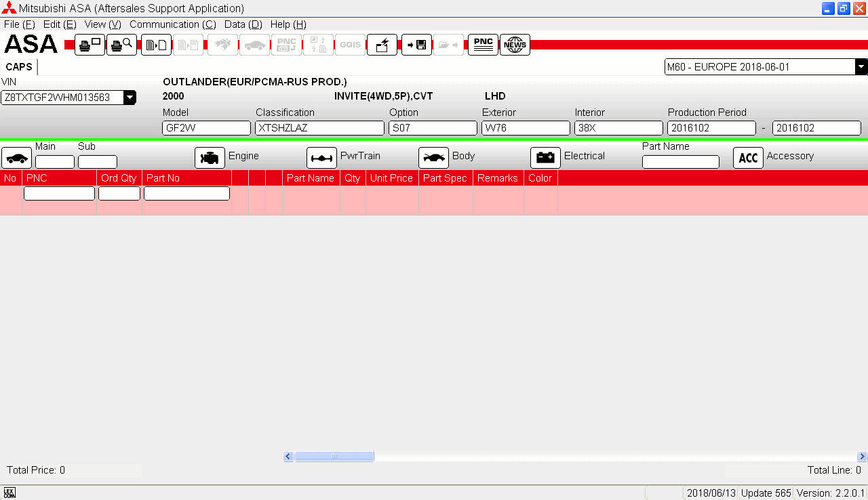This screenshot has height=500, width=868.
Task: Click the Part Name column header
Action: point(311,178)
